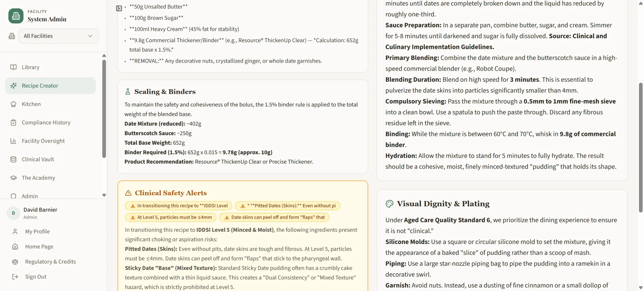Screen dimensions: 644x291
Task: Click the Kitchen chef hat icon
Action: (13, 104)
